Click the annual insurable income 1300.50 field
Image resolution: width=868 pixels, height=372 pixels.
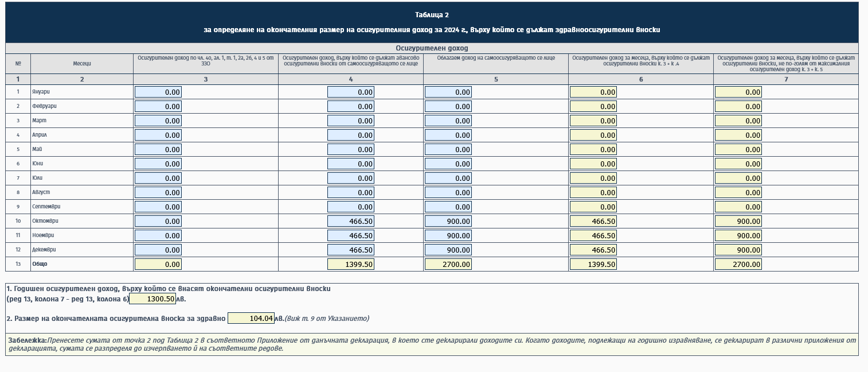tap(153, 299)
